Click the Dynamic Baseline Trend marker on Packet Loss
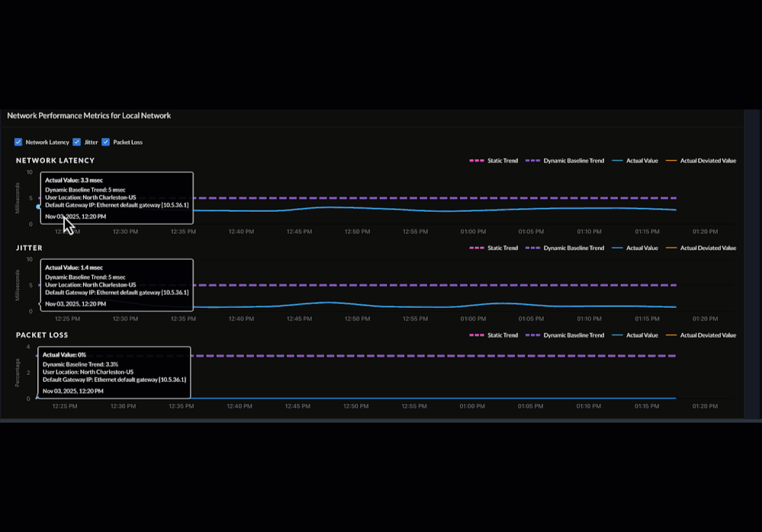Screen dimensions: 762x532 coord(534,335)
